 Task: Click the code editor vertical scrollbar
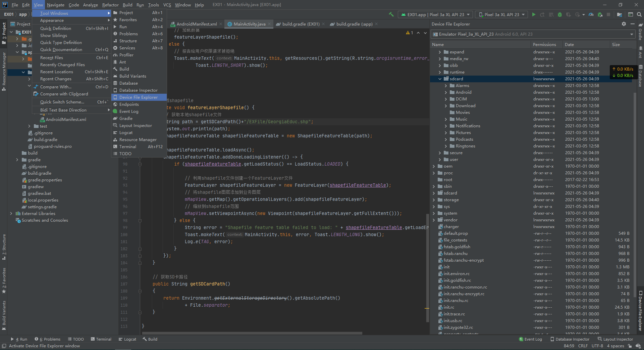click(x=427, y=269)
